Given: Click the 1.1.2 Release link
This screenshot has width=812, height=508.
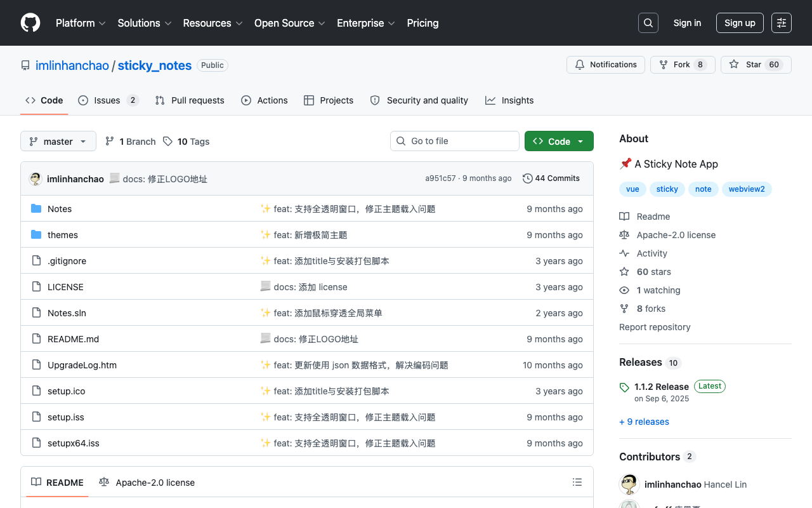Looking at the screenshot, I should (x=662, y=387).
